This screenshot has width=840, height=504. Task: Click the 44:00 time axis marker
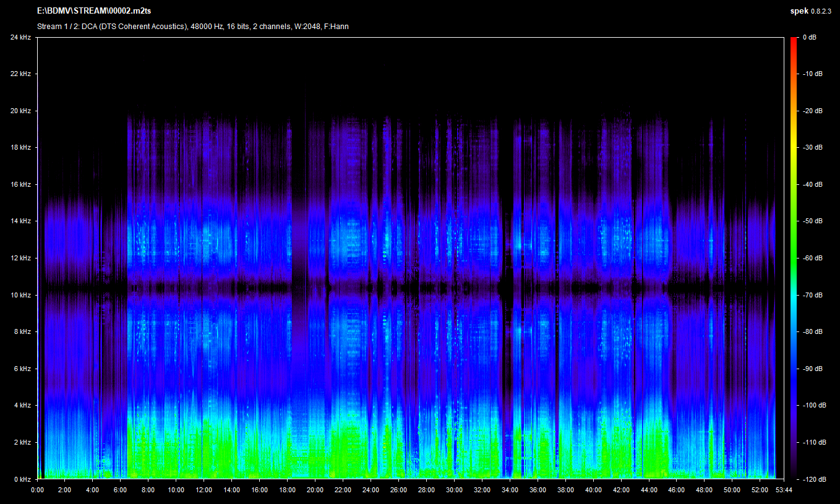pos(649,490)
